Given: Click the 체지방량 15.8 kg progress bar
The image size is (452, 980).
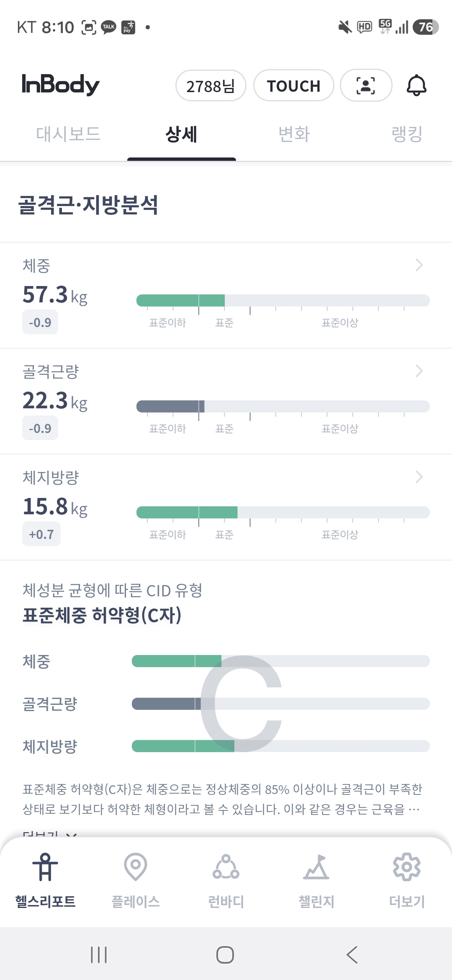Looking at the screenshot, I should click(x=283, y=512).
